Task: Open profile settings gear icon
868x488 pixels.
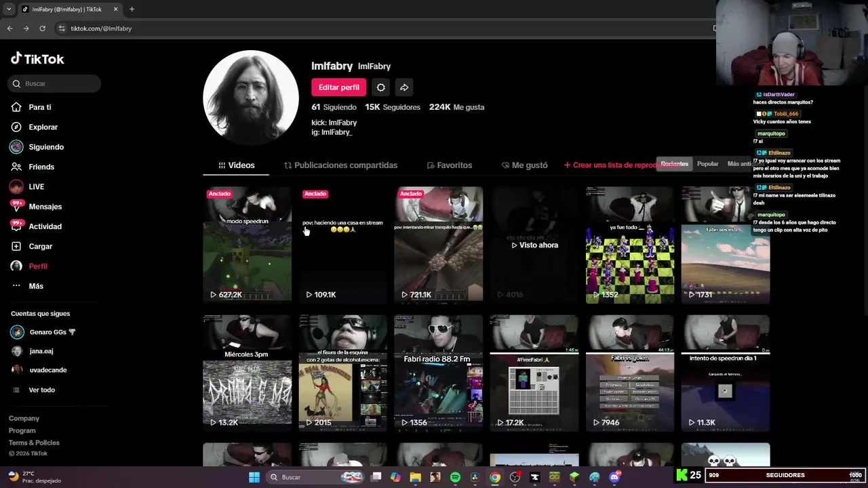Action: (381, 87)
